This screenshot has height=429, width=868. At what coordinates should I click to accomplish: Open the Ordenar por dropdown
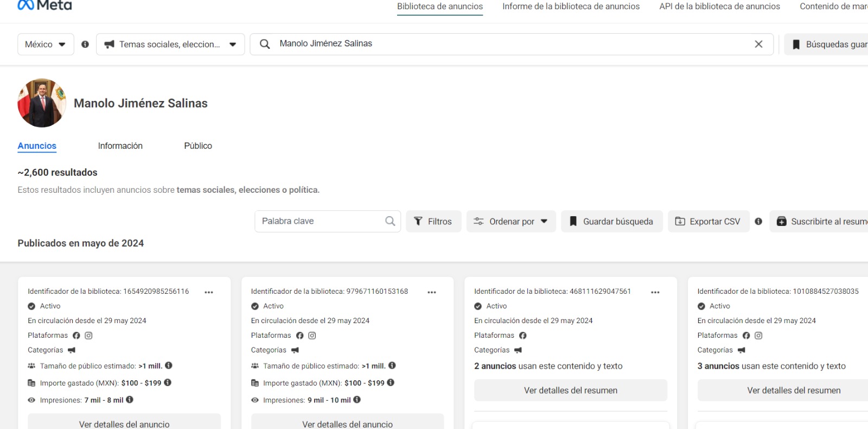pos(511,221)
